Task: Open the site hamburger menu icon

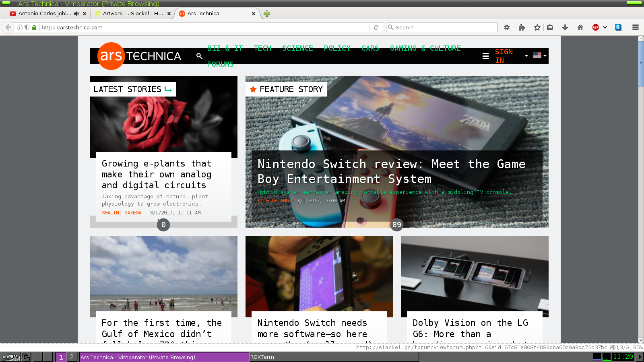Action: coord(485,56)
